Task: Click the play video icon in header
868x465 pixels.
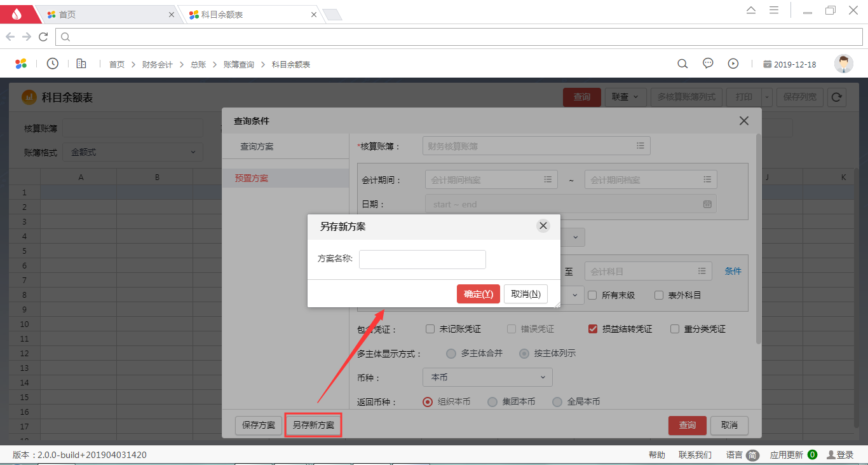Action: tap(733, 64)
